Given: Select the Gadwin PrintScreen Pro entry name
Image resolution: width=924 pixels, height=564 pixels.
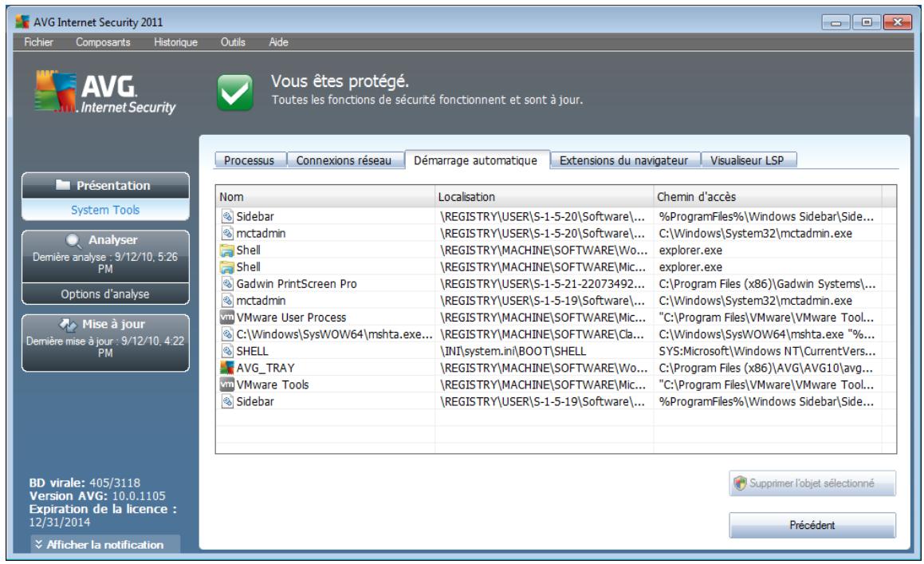Looking at the screenshot, I should click(x=297, y=284).
